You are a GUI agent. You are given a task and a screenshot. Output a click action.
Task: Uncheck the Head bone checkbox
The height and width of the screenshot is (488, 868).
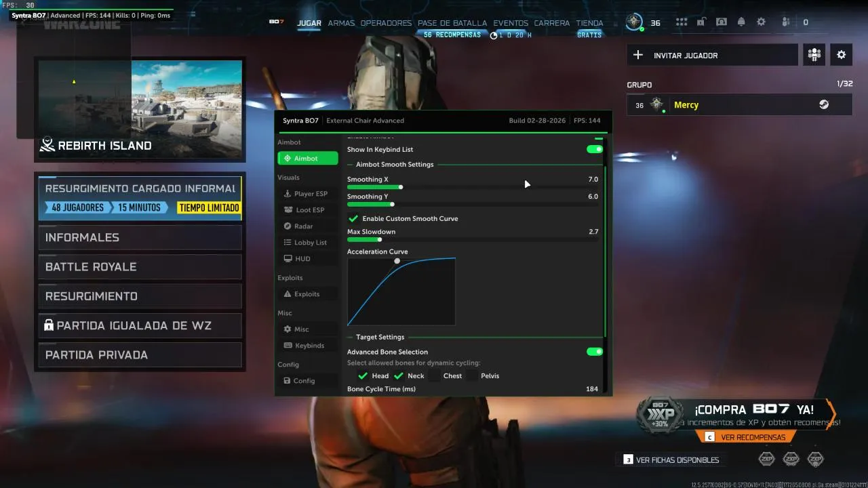tap(363, 376)
